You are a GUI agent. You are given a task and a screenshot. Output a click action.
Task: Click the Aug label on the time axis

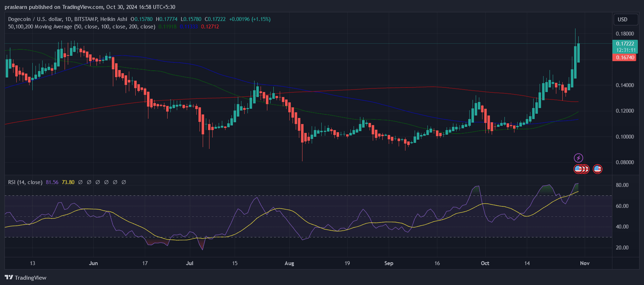289,263
